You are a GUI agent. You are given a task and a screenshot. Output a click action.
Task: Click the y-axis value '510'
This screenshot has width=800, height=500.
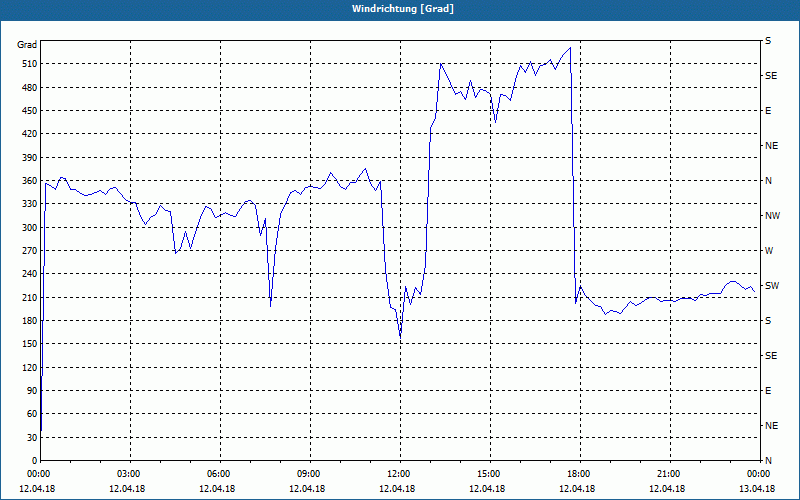(30, 64)
